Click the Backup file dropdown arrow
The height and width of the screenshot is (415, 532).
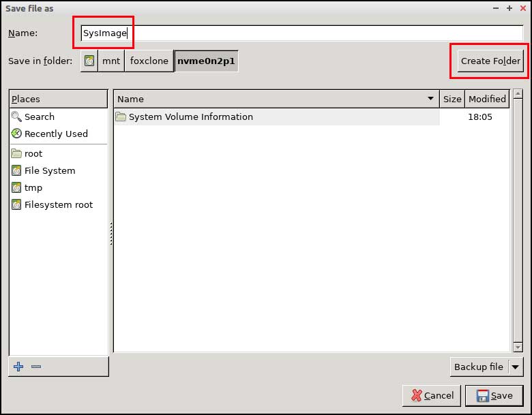(x=515, y=367)
